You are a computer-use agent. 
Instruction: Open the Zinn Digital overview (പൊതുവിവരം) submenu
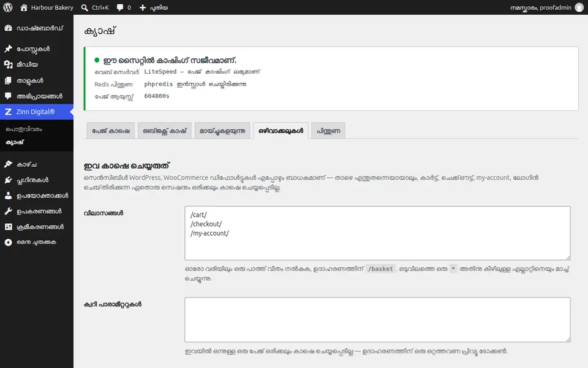click(24, 129)
